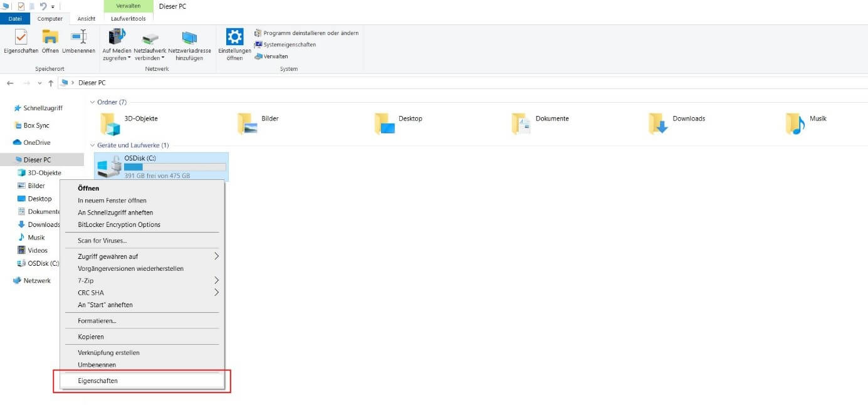868x405 pixels.
Task: Click the Up one level arrow
Action: point(51,83)
